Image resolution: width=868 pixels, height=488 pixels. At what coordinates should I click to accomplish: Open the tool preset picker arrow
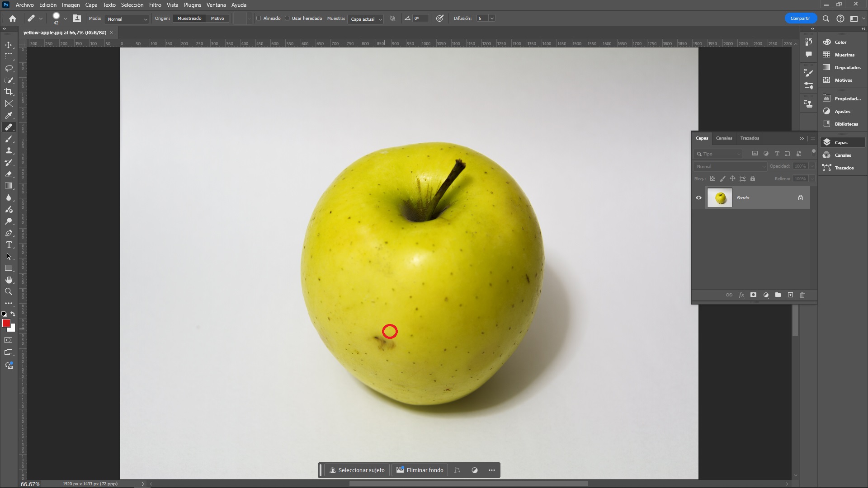pyautogui.click(x=41, y=19)
